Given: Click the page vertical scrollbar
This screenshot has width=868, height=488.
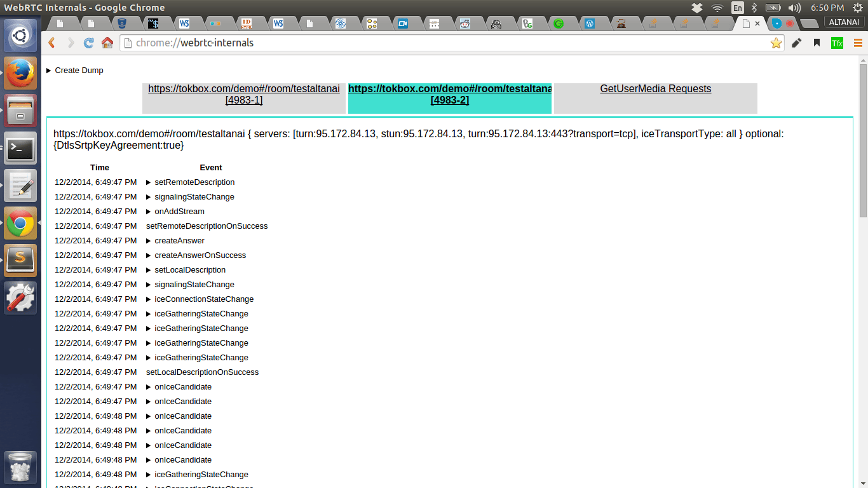Looking at the screenshot, I should point(863,140).
